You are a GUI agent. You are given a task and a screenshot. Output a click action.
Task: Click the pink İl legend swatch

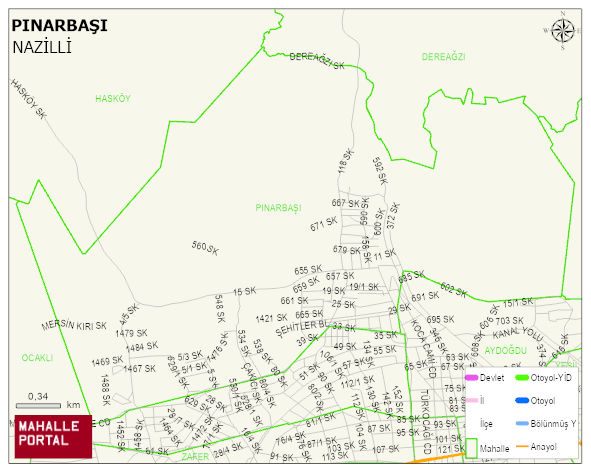pos(472,400)
